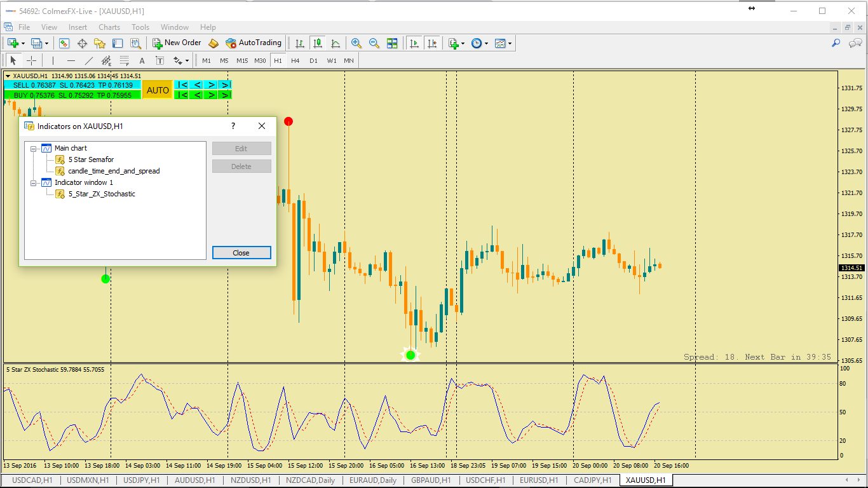Zoom out on the chart
Image resolution: width=868 pixels, height=488 pixels.
pos(374,43)
